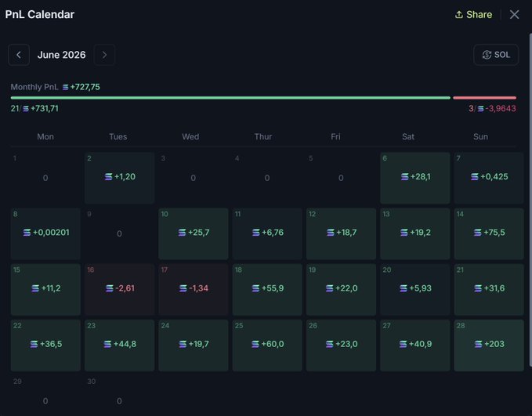Select June 10 cell showing +25,7
This screenshot has width=532, height=416.
(x=194, y=233)
